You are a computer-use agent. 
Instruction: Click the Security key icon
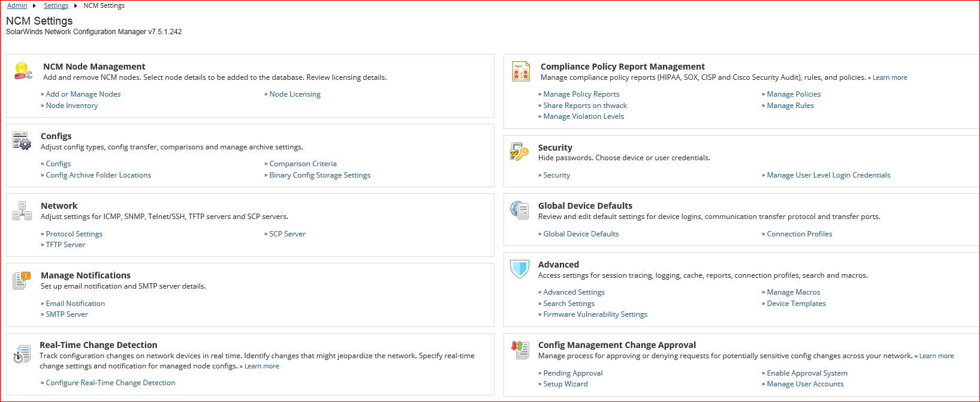pyautogui.click(x=519, y=152)
